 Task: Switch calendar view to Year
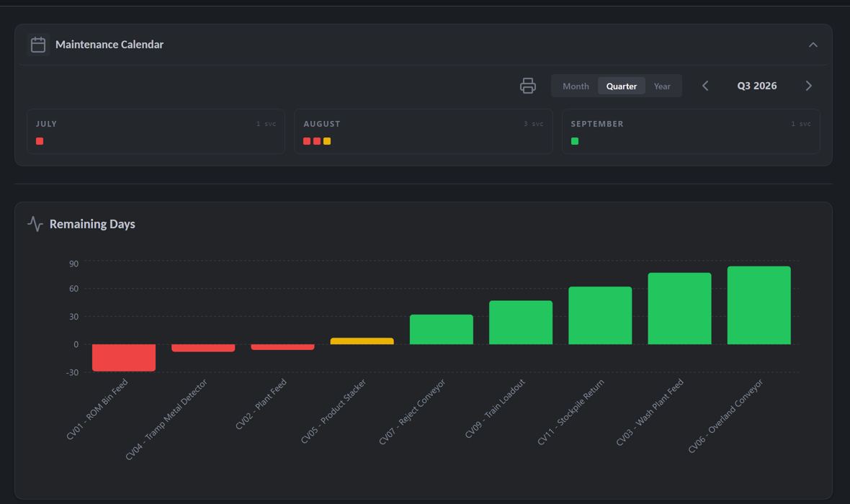(x=662, y=86)
